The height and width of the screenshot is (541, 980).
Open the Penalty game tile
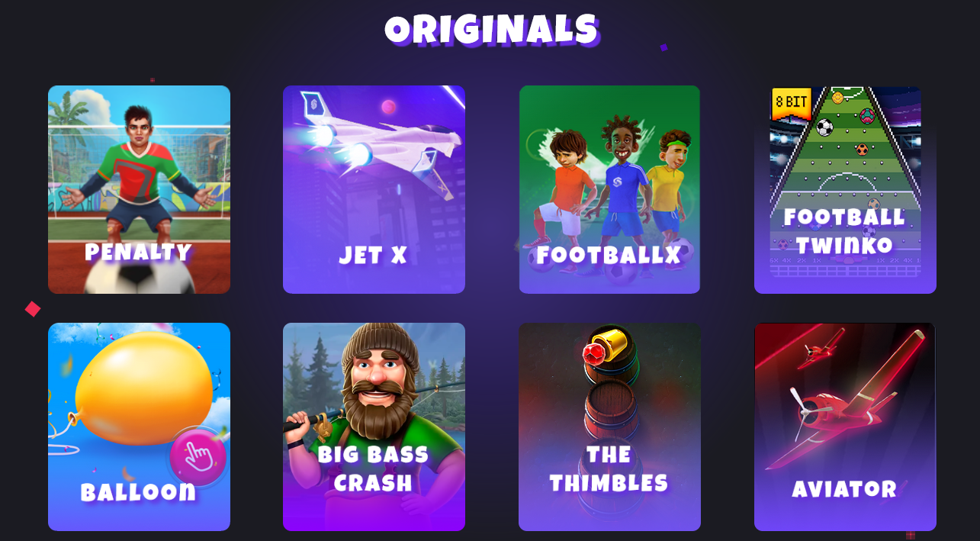[139, 189]
